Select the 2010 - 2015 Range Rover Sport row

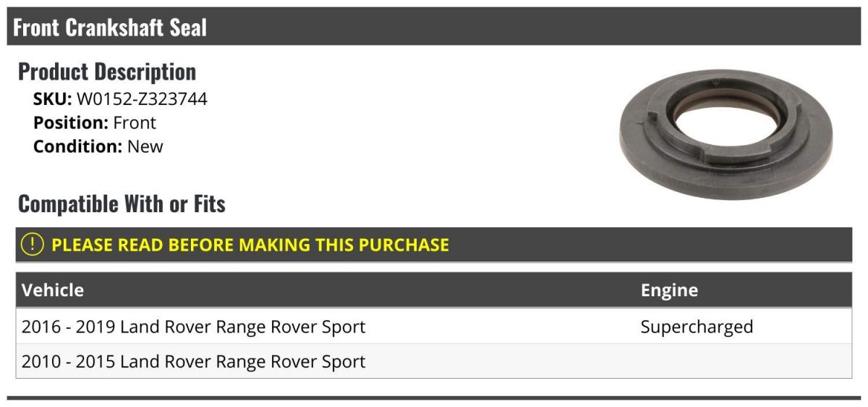pos(434,361)
